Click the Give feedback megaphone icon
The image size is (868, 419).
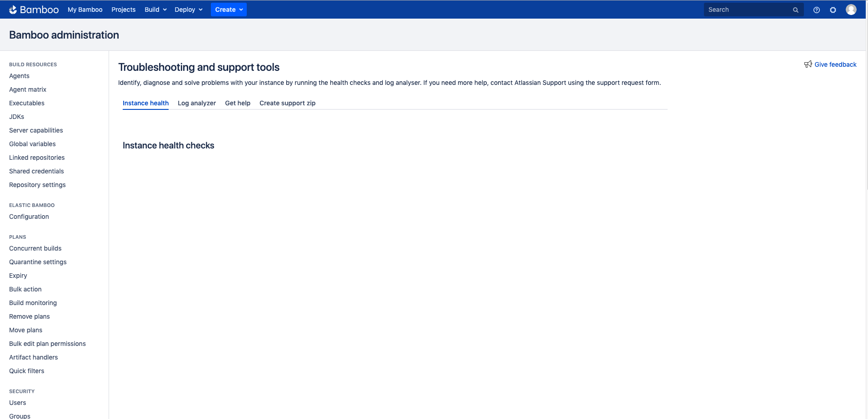click(x=808, y=64)
